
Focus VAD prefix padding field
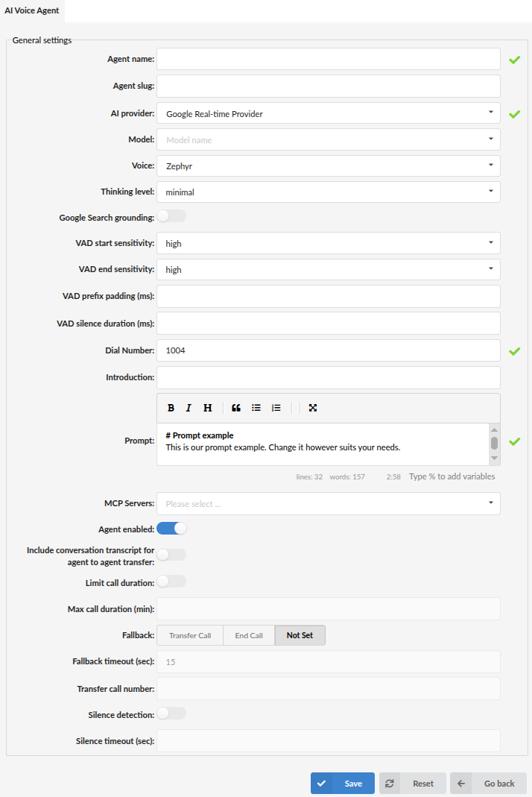click(329, 296)
